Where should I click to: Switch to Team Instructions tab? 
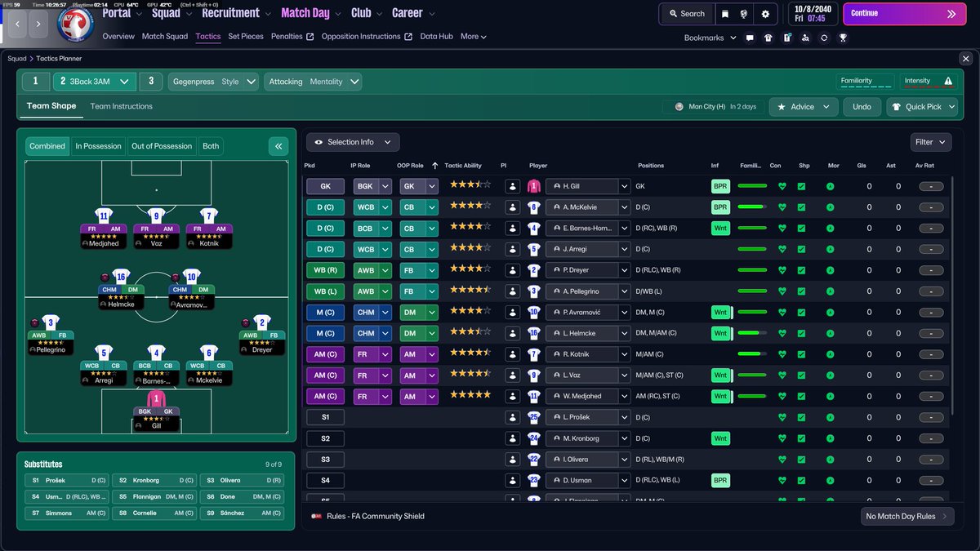[121, 106]
